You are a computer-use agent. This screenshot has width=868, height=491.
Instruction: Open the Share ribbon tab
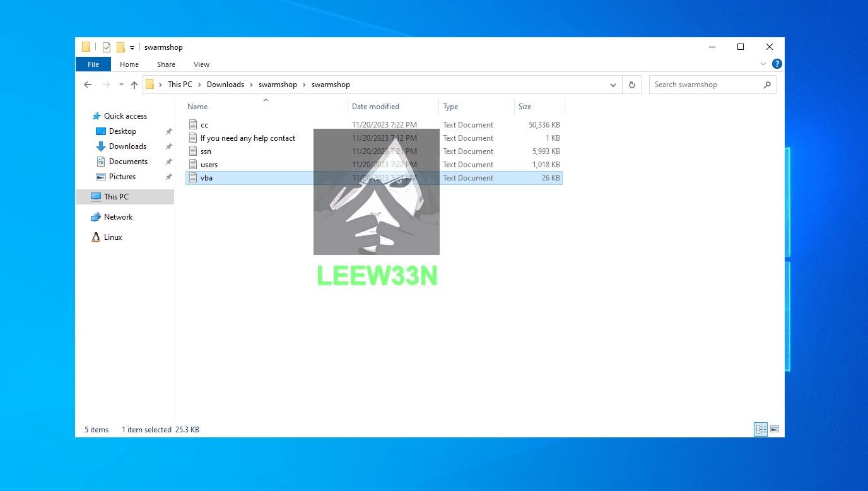pyautogui.click(x=166, y=64)
